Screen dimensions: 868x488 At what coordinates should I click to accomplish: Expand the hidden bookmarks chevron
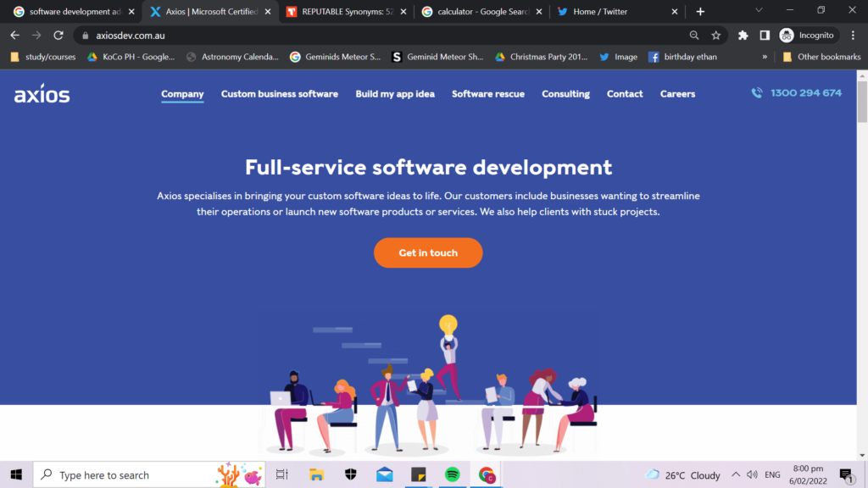pos(765,57)
